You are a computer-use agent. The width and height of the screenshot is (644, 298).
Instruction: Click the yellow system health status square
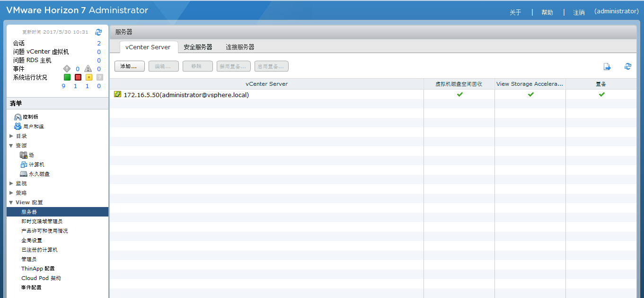(x=88, y=77)
